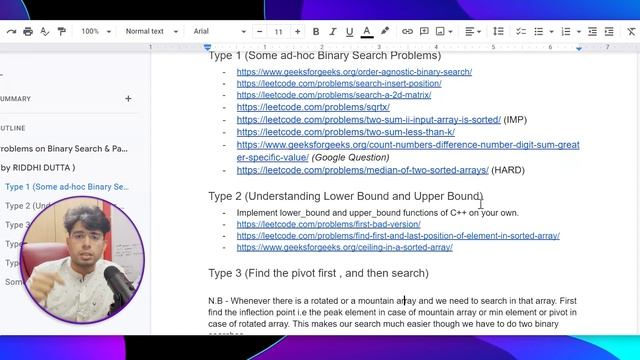
Task: Apply a bulleted list
Action: (539, 31)
